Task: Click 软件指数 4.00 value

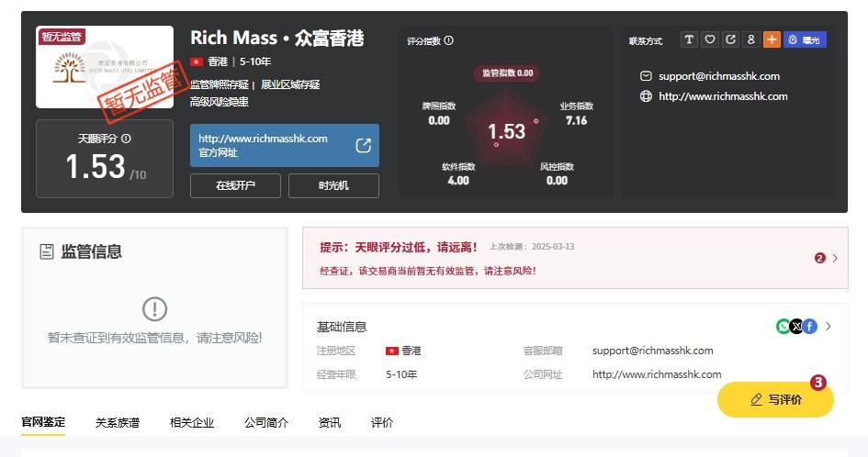Action: 458,181
